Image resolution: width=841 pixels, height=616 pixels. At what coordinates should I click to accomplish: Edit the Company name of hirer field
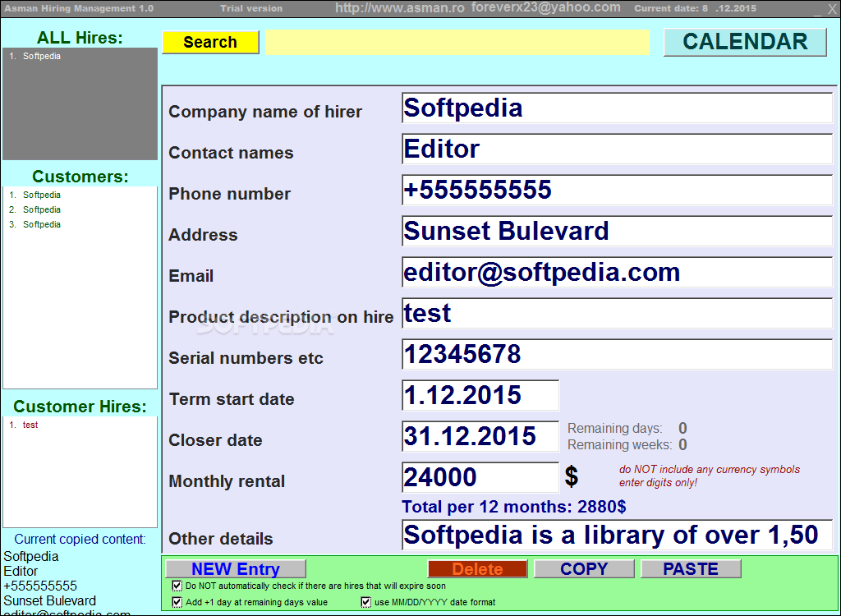[617, 108]
